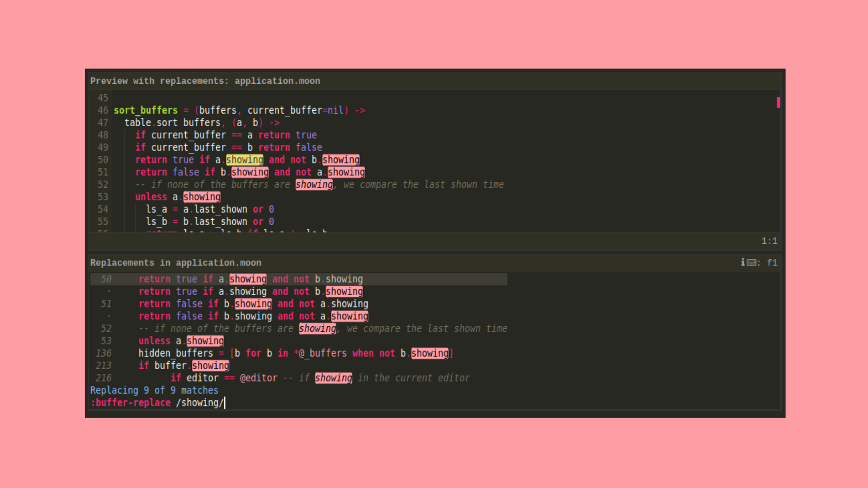Click 'if current_buffer == a return true' line
Screen dimensions: 868x488
(226, 135)
